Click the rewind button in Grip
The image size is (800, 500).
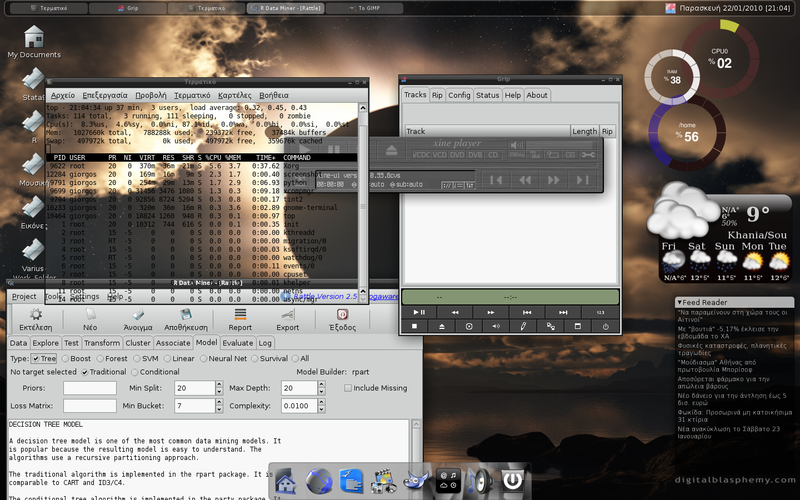coord(455,312)
